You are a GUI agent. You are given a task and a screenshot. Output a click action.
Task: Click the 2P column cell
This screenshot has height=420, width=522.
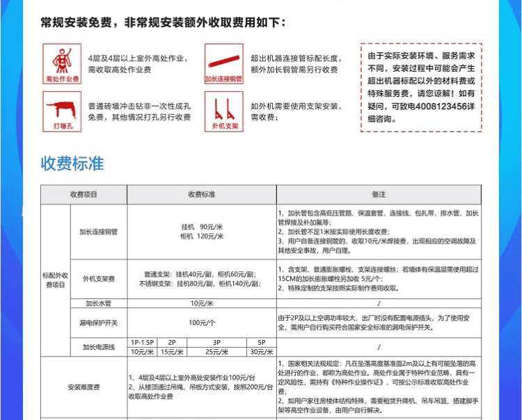pos(172,343)
